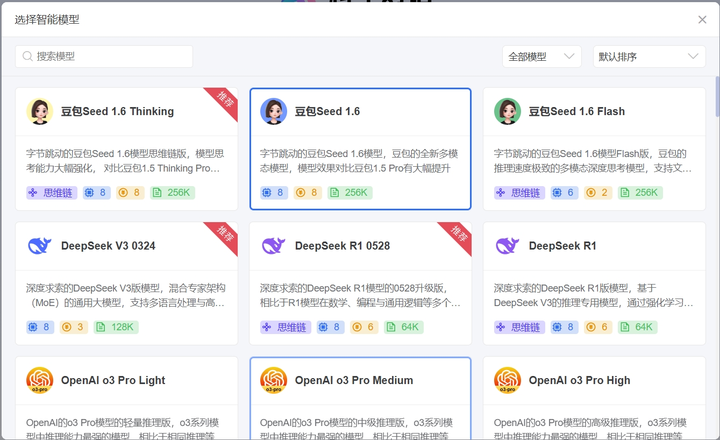720x440 pixels.
Task: Pick the OpenAI o3 Pro High title
Action: pyautogui.click(x=579, y=380)
